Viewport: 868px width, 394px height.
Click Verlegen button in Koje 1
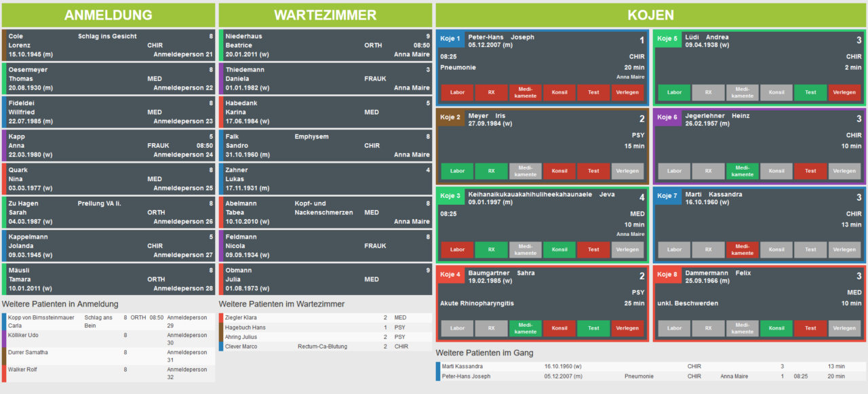tap(627, 93)
